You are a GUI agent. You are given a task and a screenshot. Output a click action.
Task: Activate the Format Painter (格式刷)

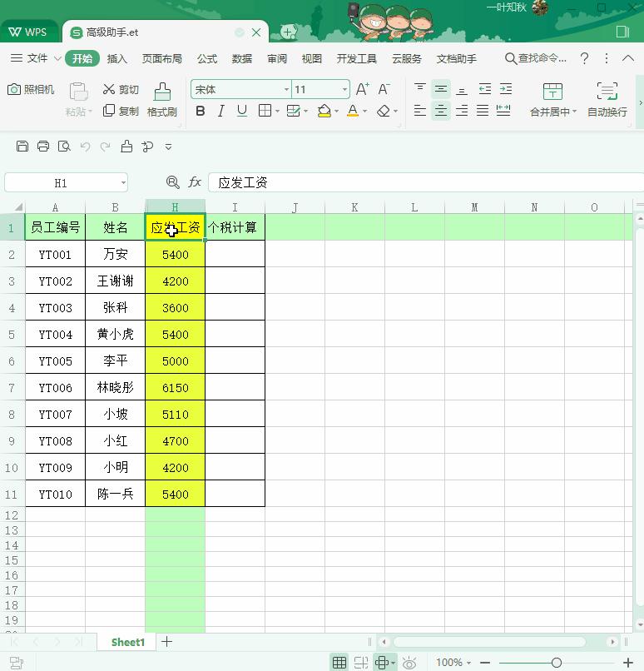point(162,100)
